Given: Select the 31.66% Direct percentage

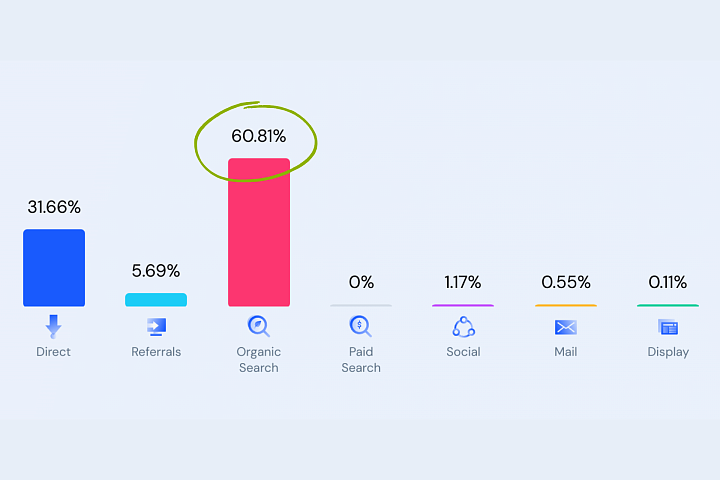Looking at the screenshot, I should tap(54, 207).
